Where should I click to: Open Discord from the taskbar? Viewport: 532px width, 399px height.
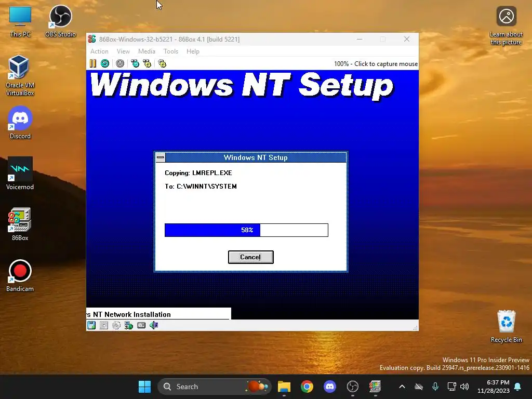pyautogui.click(x=329, y=387)
